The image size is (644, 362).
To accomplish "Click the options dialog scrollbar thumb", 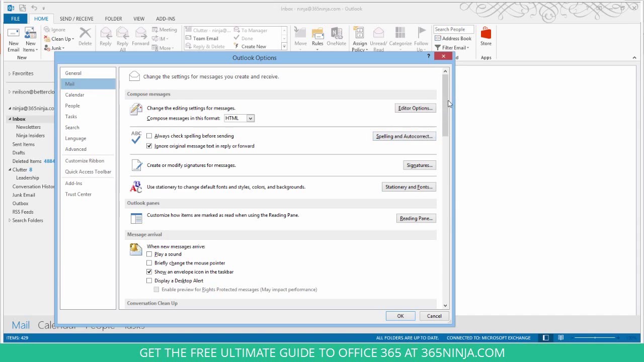I will tap(445, 106).
